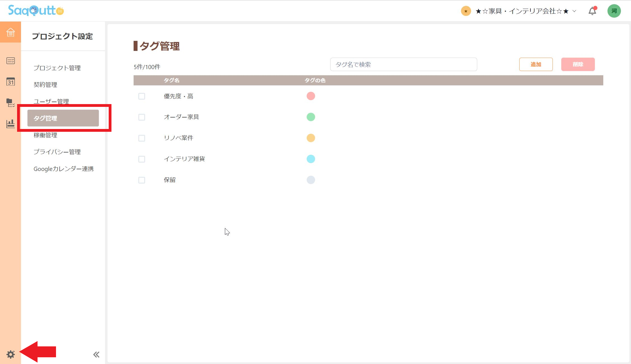Open the Home dashboard icon

pyautogui.click(x=10, y=32)
